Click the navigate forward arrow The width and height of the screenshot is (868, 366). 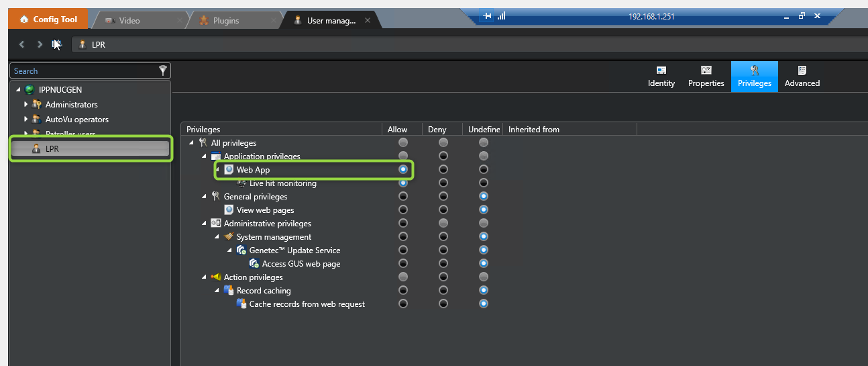(40, 44)
